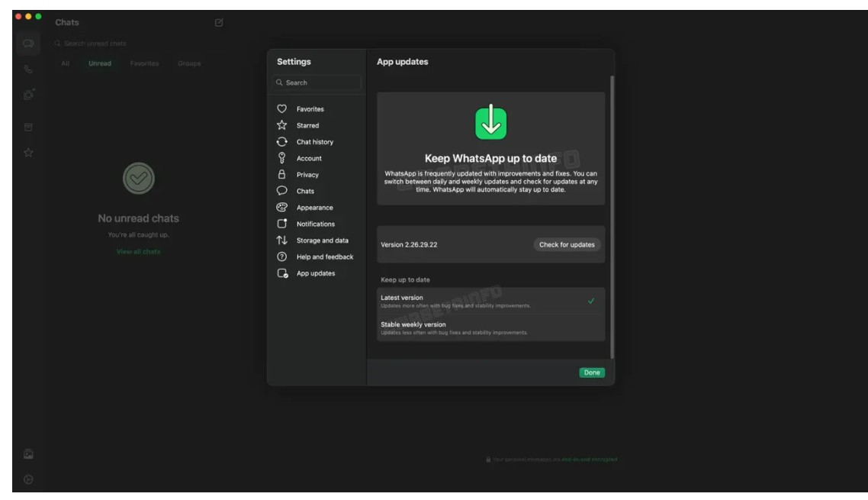This screenshot has width=868, height=500.
Task: Click the Check for updates button
Action: point(567,244)
